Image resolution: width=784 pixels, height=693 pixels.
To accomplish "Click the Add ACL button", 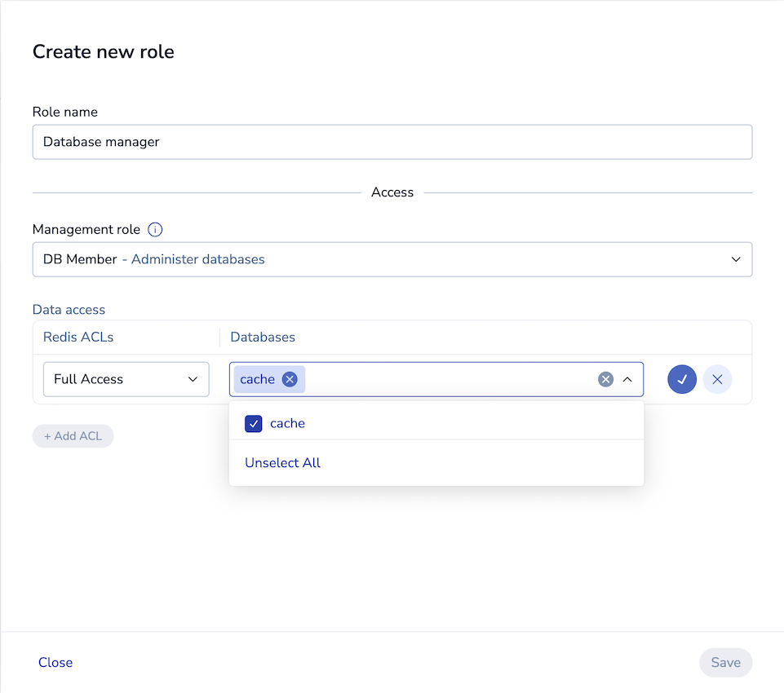I will coord(73,435).
